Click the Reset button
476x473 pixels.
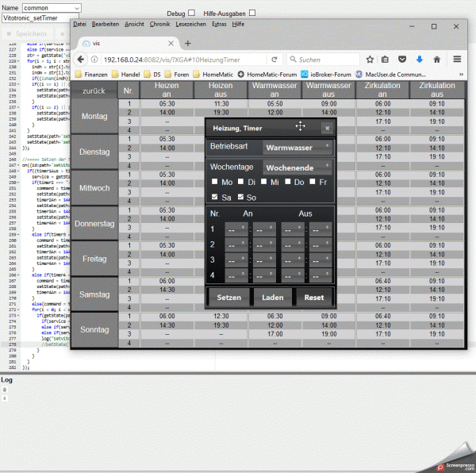[314, 298]
